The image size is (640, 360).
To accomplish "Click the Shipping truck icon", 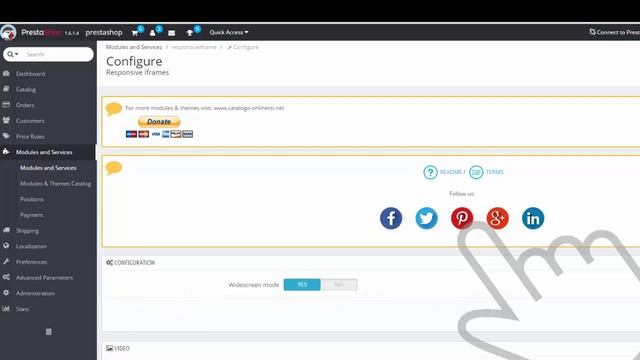I will click(x=6, y=230).
